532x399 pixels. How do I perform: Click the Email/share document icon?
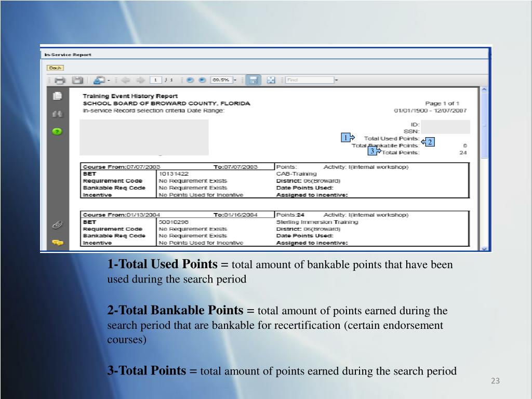click(99, 80)
